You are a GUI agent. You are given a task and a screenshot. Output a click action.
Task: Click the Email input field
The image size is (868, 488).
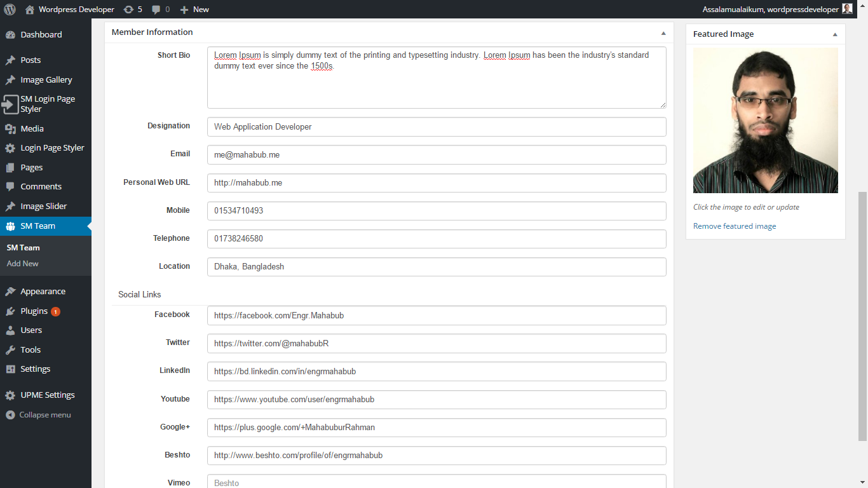point(437,155)
